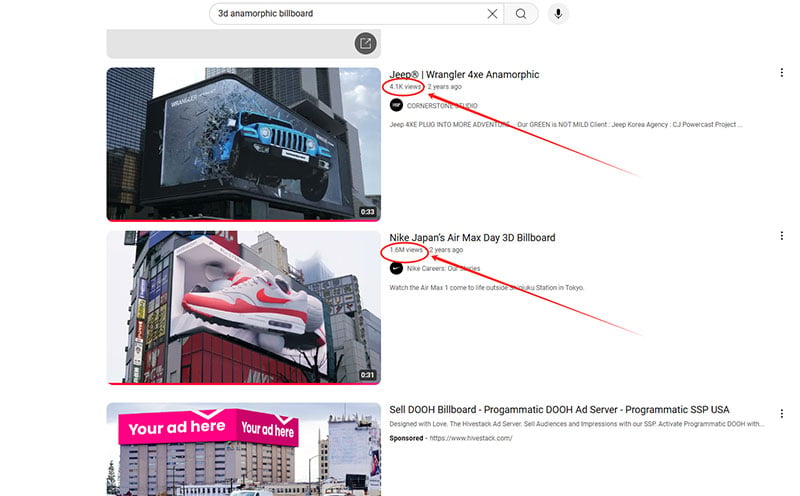Viewport: 800px width, 496px height.
Task: Click '4.1K views' on Jeep video
Action: pos(405,87)
